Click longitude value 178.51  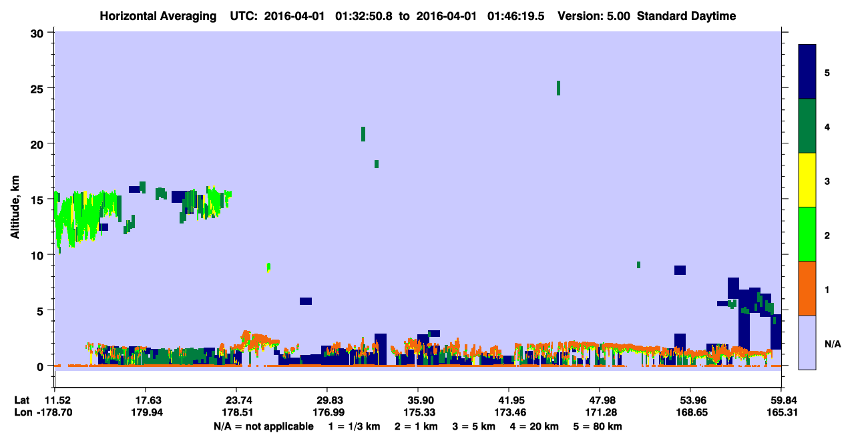236,412
